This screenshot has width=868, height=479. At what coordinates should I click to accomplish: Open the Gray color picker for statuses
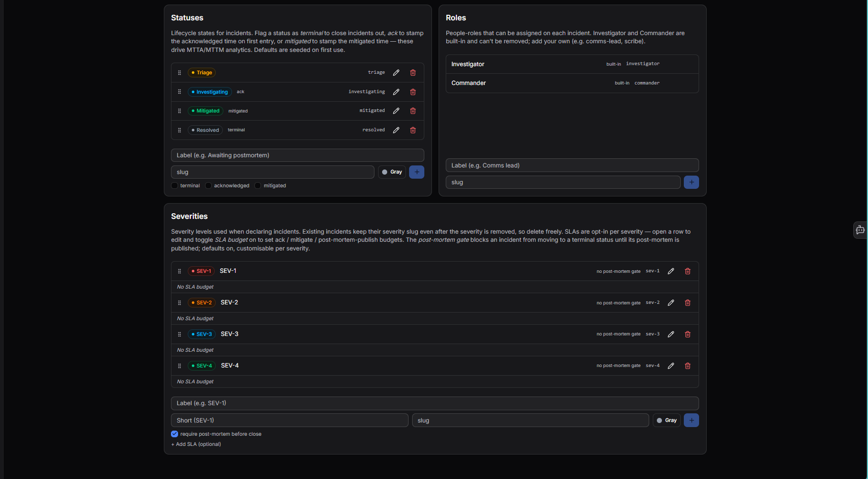(392, 172)
